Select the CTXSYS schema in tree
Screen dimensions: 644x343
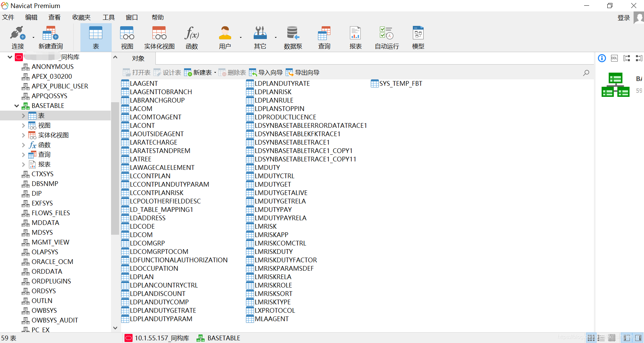pyautogui.click(x=42, y=174)
